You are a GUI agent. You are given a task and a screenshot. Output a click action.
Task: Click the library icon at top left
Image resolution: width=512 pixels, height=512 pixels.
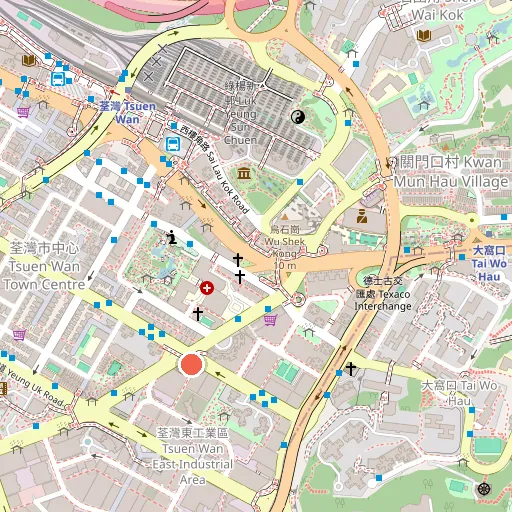point(29,60)
